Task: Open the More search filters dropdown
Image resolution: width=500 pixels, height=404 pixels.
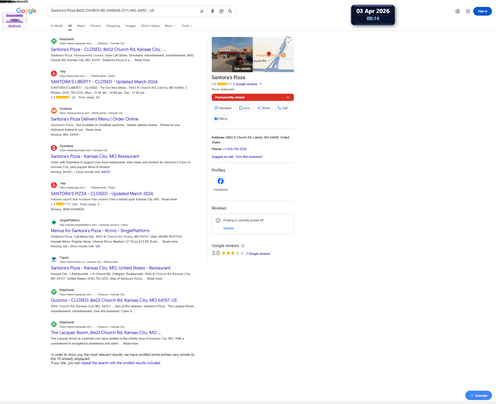Action: coord(170,26)
